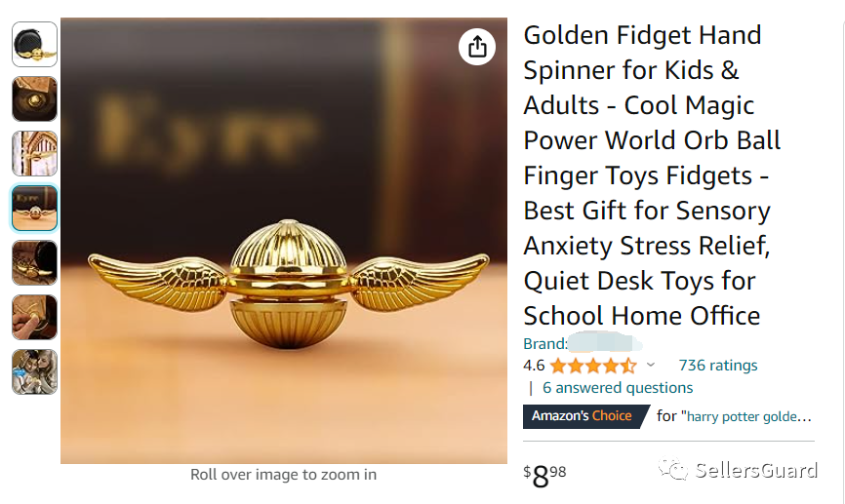Screen dimensions: 845x504
Task: Click the $8.98 price
Action: click(x=544, y=476)
